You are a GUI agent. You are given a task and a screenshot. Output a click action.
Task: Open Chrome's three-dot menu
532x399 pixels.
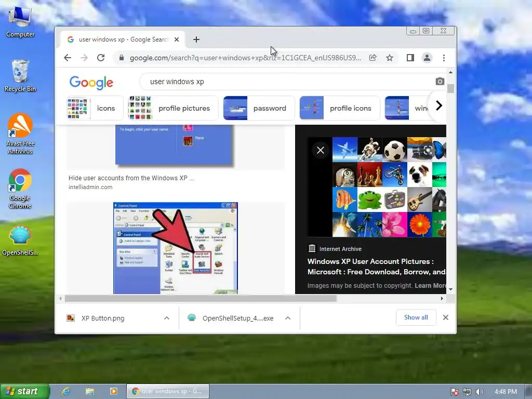[x=444, y=58]
